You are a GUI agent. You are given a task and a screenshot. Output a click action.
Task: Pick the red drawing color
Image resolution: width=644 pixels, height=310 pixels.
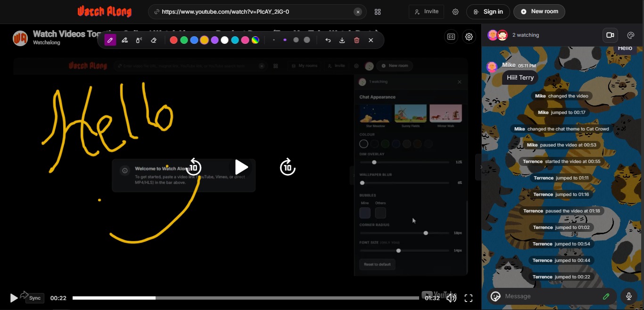pos(173,40)
